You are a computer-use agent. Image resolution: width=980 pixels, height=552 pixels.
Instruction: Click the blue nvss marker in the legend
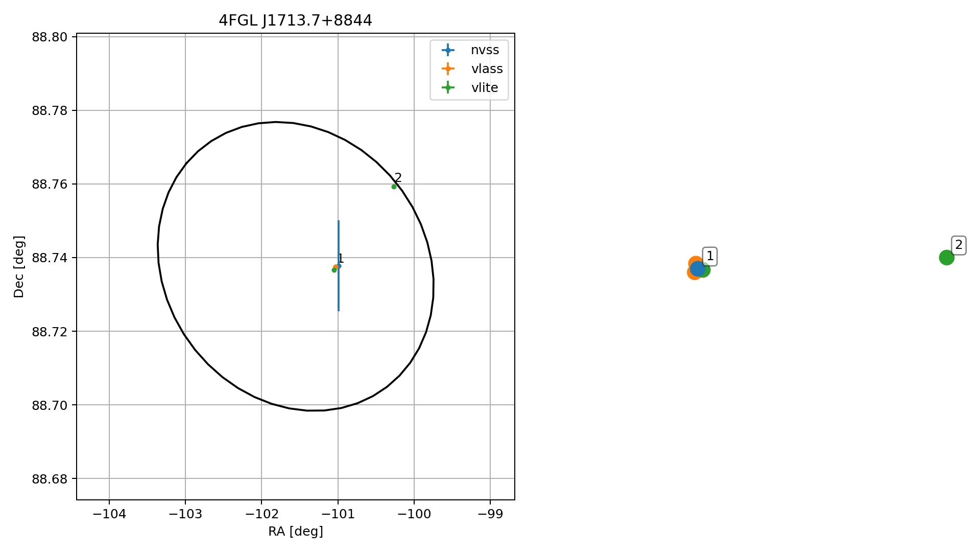coord(448,50)
